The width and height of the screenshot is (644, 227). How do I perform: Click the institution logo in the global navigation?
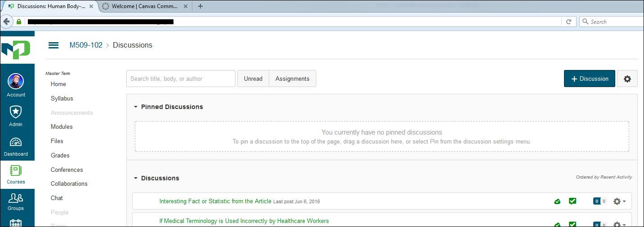(15, 49)
